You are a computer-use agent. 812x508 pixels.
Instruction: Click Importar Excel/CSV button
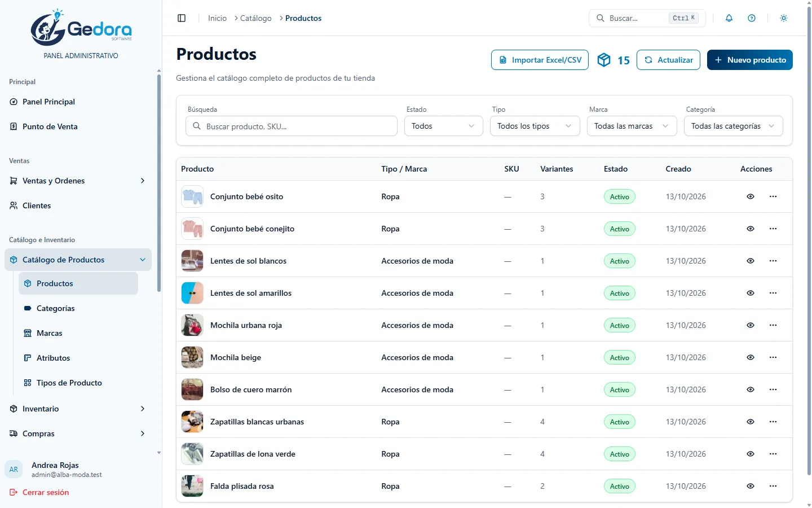click(x=540, y=60)
